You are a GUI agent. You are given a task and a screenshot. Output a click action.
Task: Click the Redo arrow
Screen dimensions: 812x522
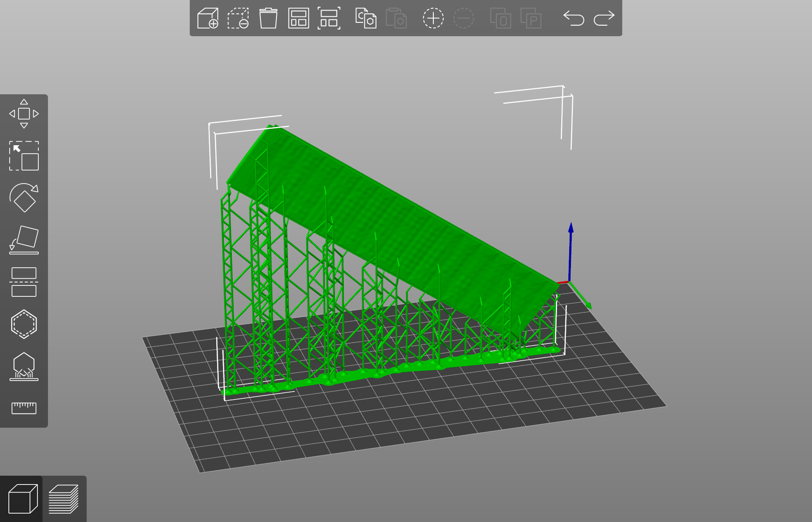(x=604, y=19)
